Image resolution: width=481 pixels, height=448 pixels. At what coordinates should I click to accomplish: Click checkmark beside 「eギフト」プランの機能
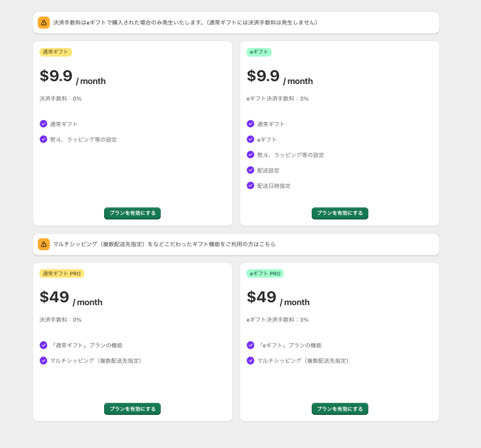(x=251, y=345)
